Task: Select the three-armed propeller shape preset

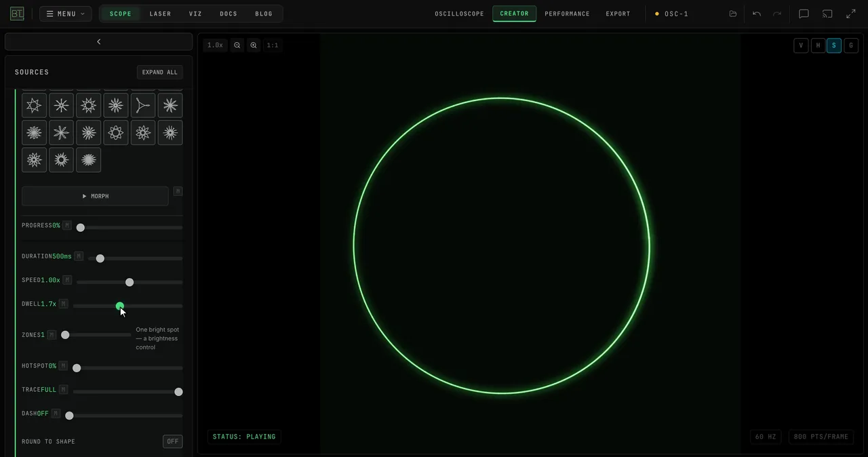Action: (143, 105)
